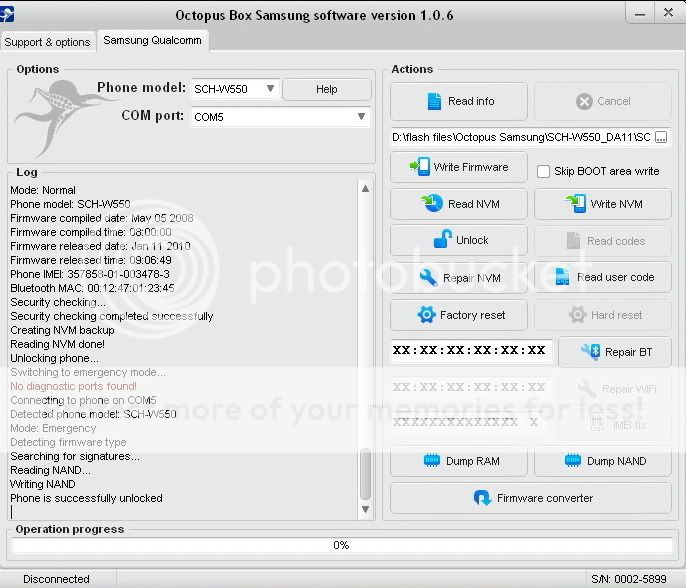
Task: Enable Skip BOOT area write checkbox
Action: pos(544,171)
